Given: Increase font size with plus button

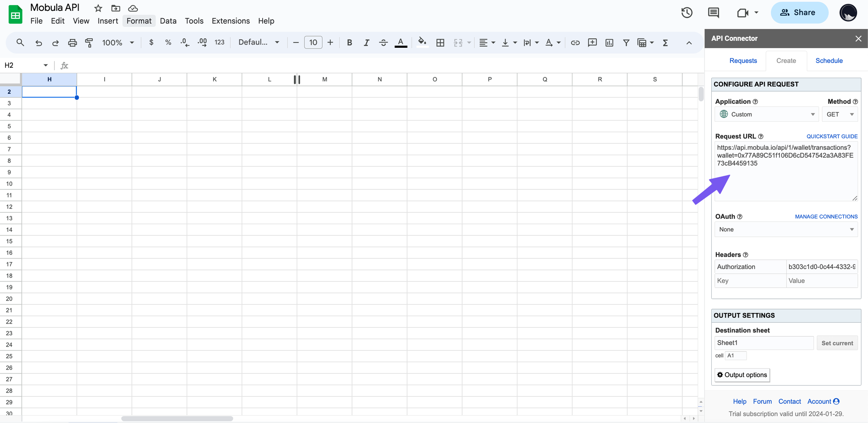Looking at the screenshot, I should (x=330, y=43).
